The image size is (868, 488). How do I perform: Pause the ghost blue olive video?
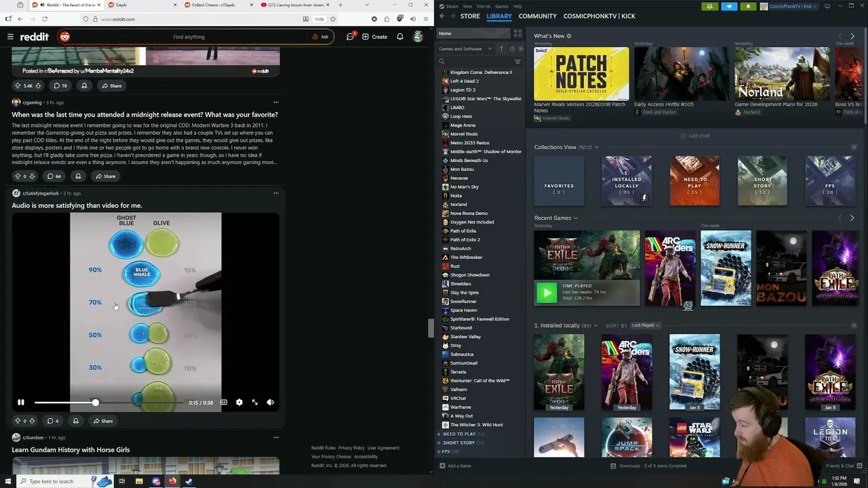[21, 403]
